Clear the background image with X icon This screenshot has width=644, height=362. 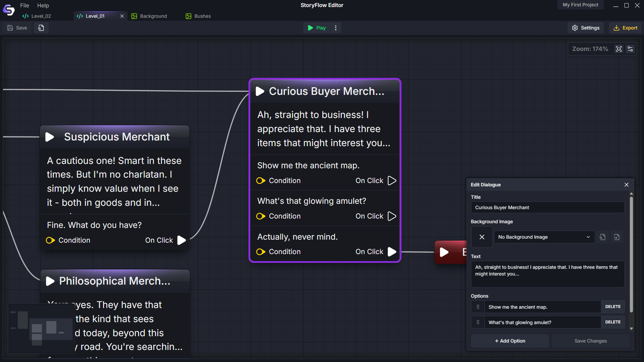pos(482,237)
